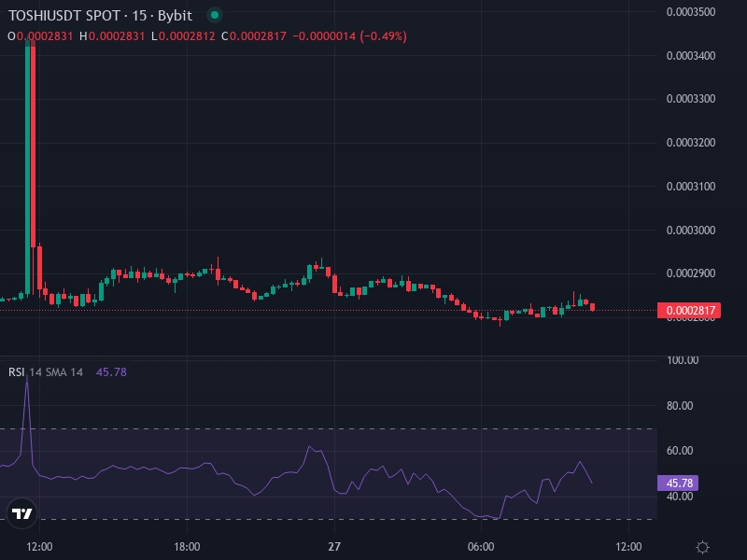Click the 0.0003500 price scale label
The image size is (747, 560).
(x=690, y=12)
